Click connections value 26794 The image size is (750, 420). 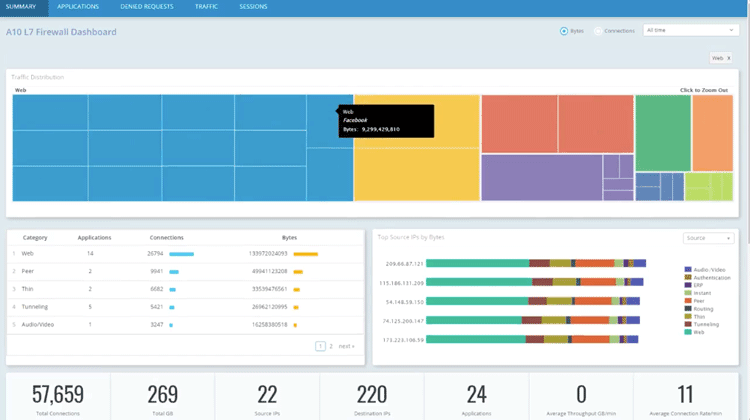point(155,254)
